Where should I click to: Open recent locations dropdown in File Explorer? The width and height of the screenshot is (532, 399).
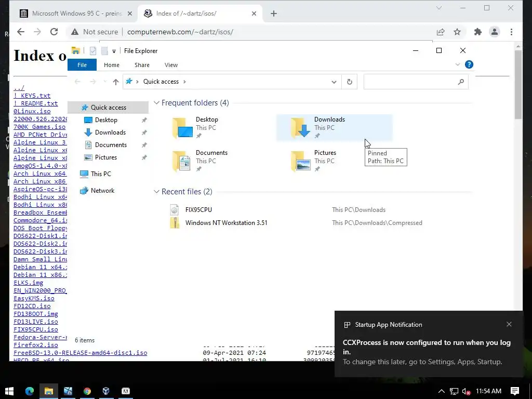click(105, 82)
